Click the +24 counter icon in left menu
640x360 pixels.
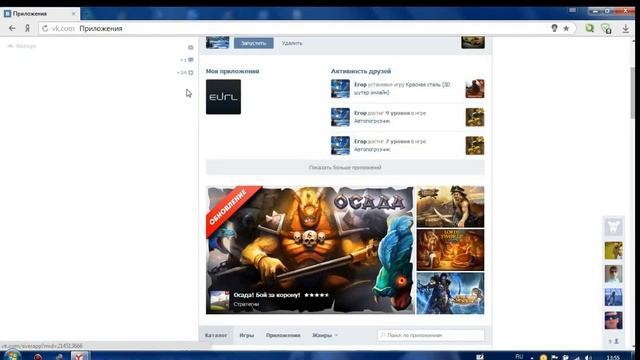click(x=185, y=73)
